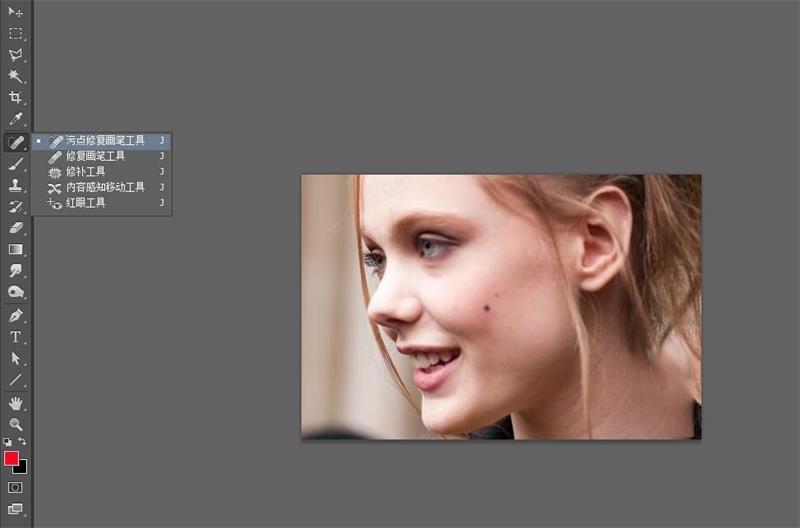Swap foreground and background colors
This screenshot has height=528, width=800.
[x=23, y=441]
